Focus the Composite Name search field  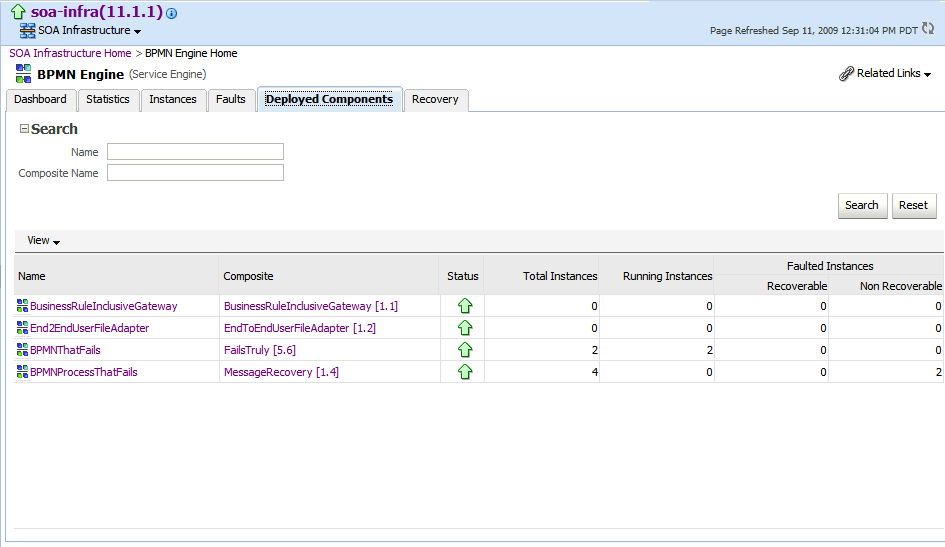(x=195, y=173)
